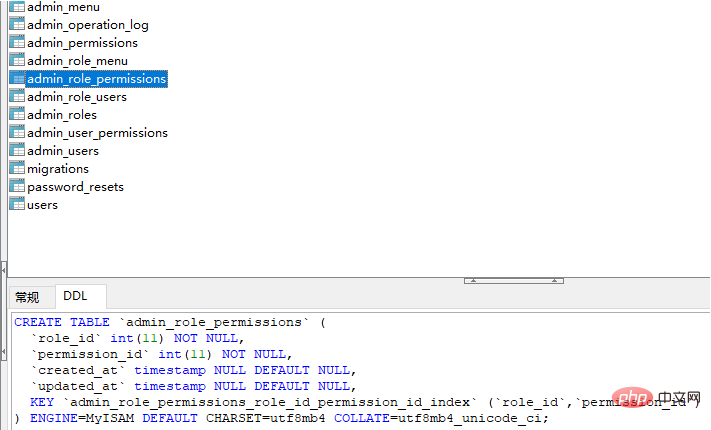Select the admin_user_permissions table name
711x430 pixels.
coord(97,133)
